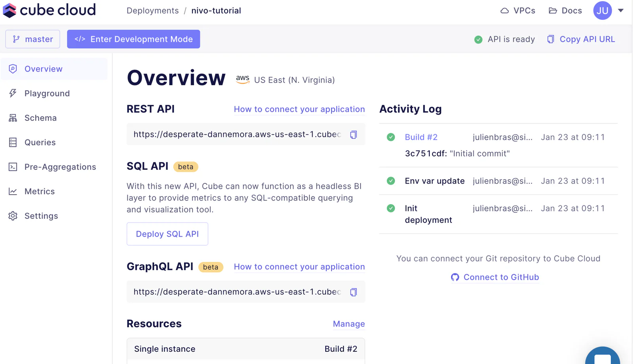Image resolution: width=633 pixels, height=364 pixels.
Task: Open the account dropdown arrow
Action: 621,11
